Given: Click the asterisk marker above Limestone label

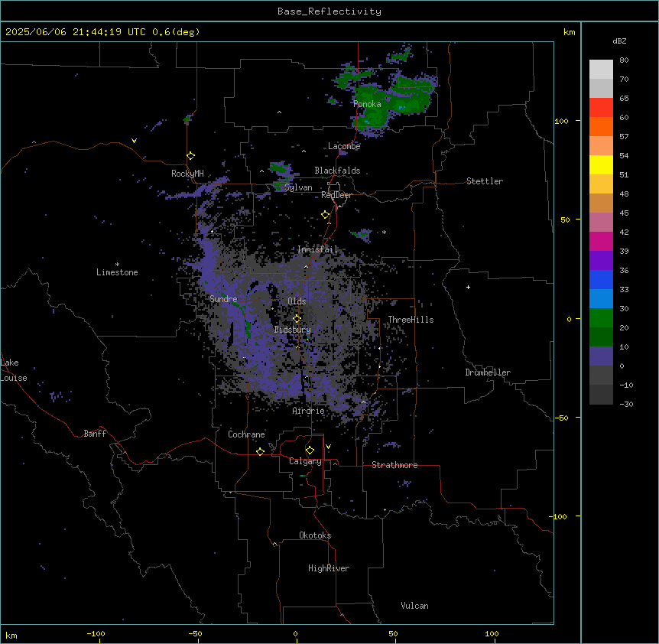Looking at the screenshot, I should (x=117, y=265).
